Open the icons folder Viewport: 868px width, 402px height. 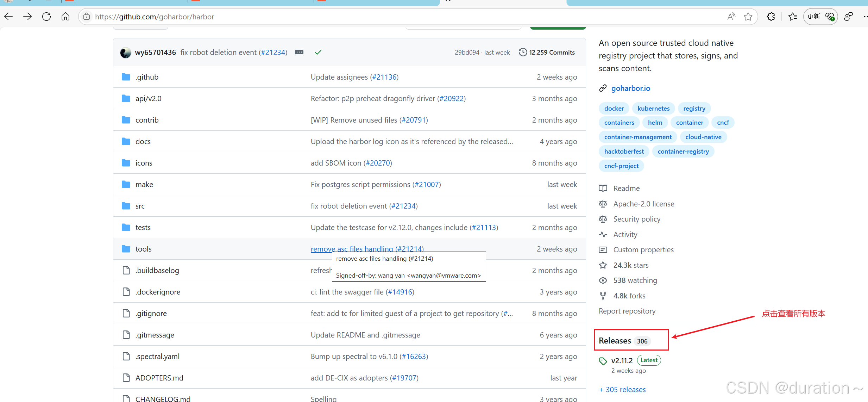pos(144,163)
